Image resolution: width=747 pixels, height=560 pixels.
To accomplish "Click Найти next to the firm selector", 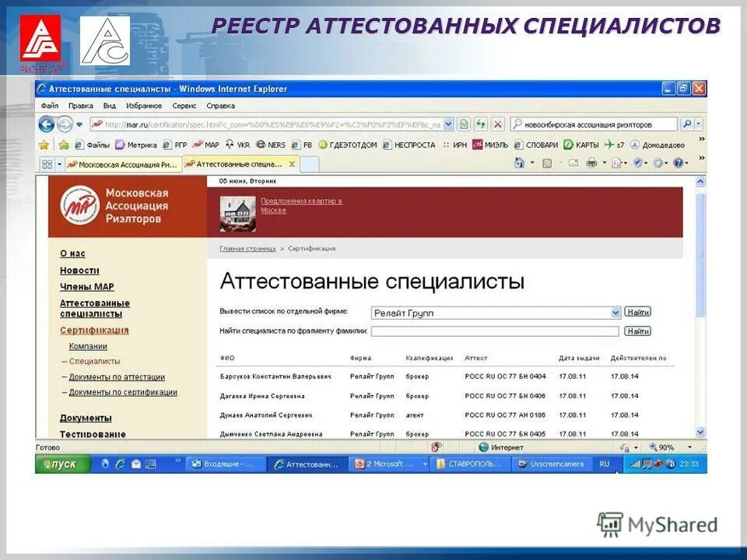I will coord(637,311).
